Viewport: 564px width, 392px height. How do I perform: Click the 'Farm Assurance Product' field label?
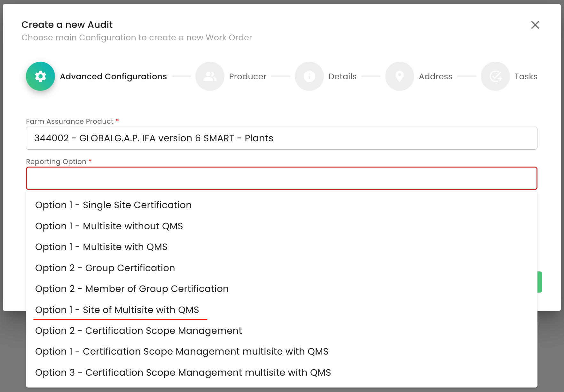coord(70,122)
